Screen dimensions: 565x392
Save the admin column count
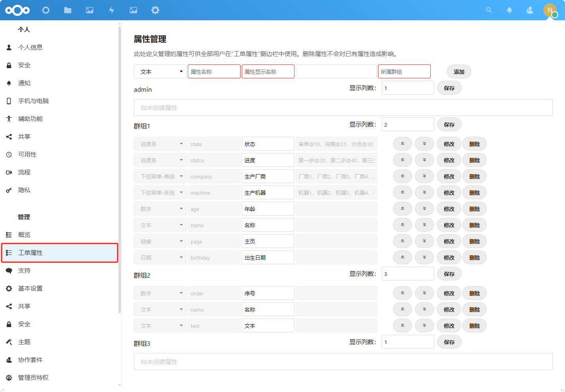[x=449, y=88]
